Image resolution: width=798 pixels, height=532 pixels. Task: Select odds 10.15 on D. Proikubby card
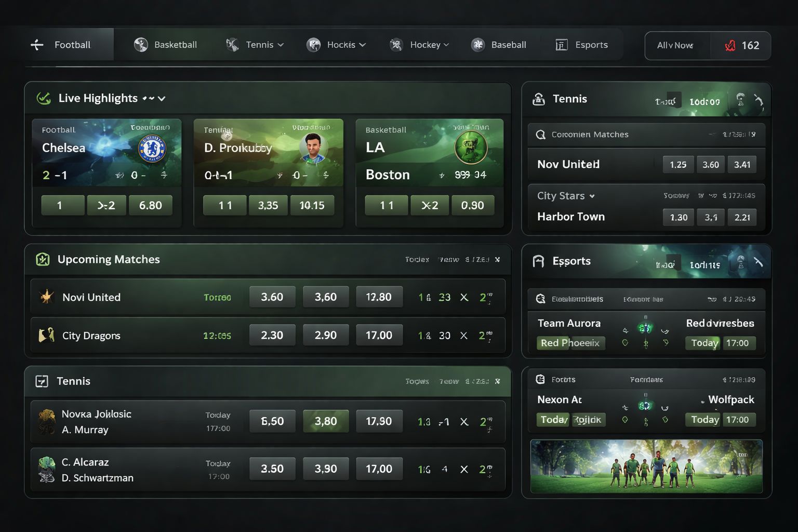312,205
